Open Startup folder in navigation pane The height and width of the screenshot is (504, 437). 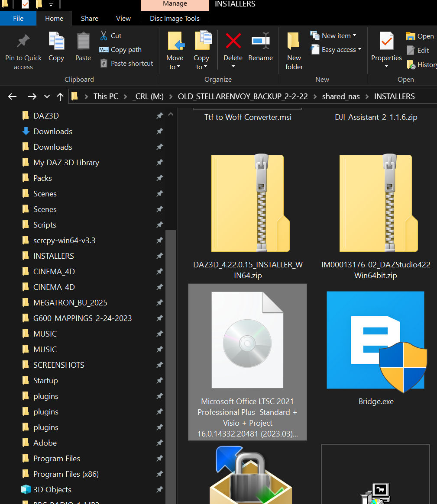(45, 381)
